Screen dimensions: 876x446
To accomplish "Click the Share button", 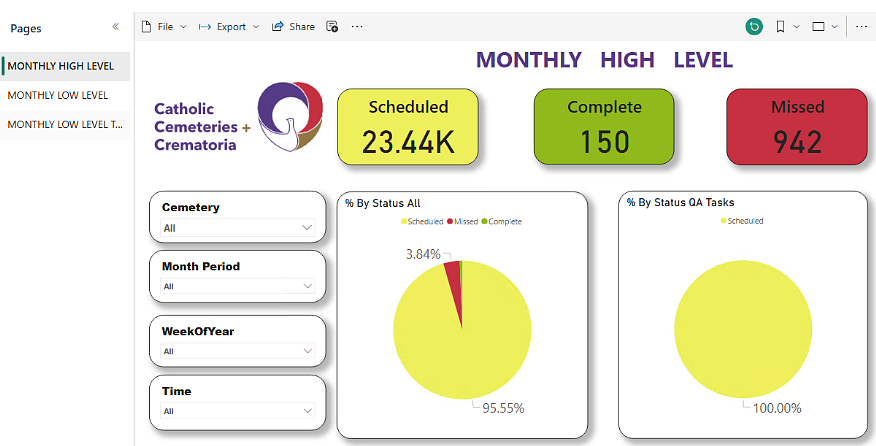I will coord(293,27).
